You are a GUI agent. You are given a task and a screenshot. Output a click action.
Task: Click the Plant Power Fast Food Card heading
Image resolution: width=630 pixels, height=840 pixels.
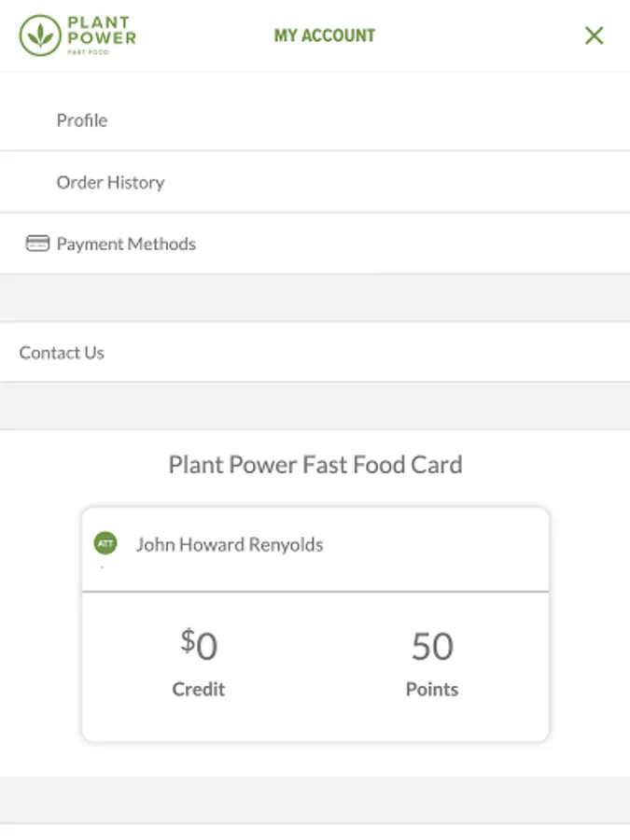(315, 464)
